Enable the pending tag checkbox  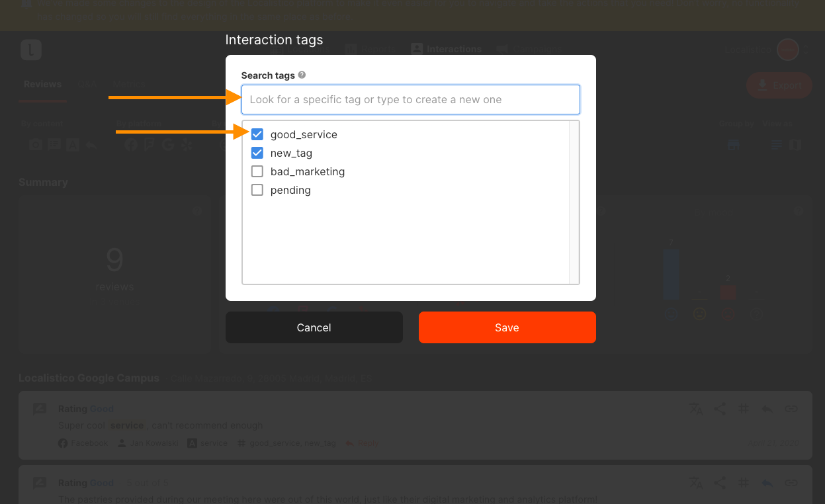pos(257,190)
